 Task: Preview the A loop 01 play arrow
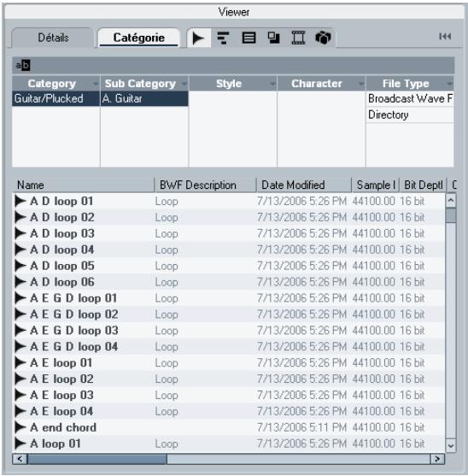20,444
